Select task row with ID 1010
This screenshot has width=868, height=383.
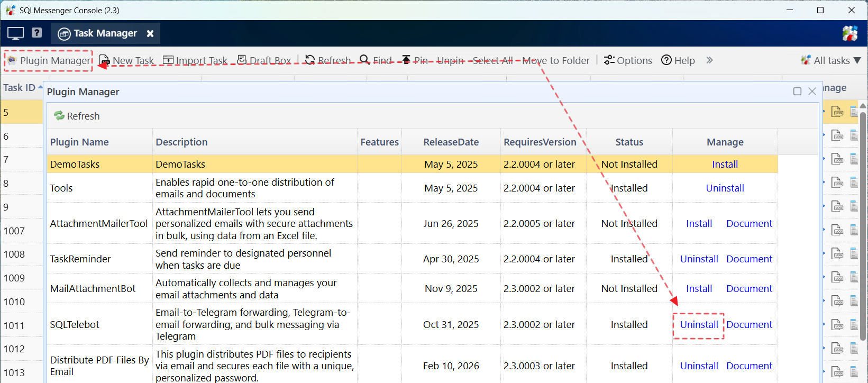coord(22,302)
